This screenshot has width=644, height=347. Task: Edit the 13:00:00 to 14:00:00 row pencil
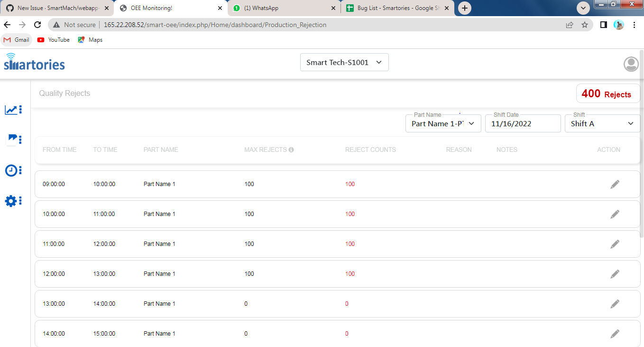(x=615, y=304)
